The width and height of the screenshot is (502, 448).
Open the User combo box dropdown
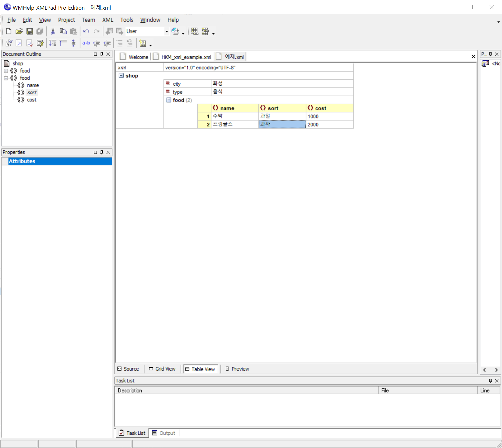tap(167, 31)
